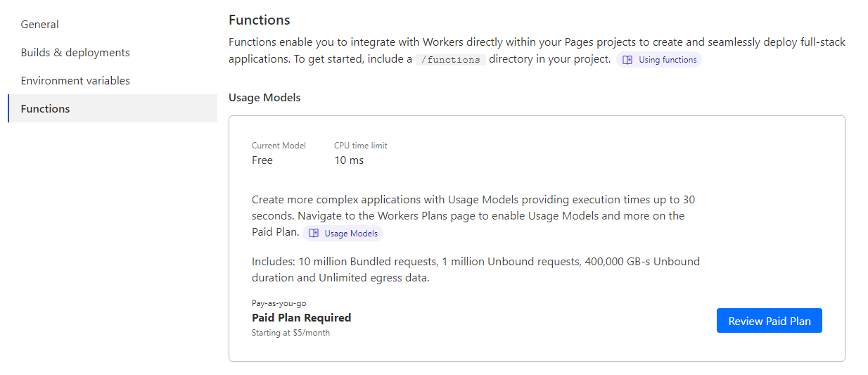868x375 pixels.
Task: Click the Starting at $5/month text
Action: click(291, 333)
